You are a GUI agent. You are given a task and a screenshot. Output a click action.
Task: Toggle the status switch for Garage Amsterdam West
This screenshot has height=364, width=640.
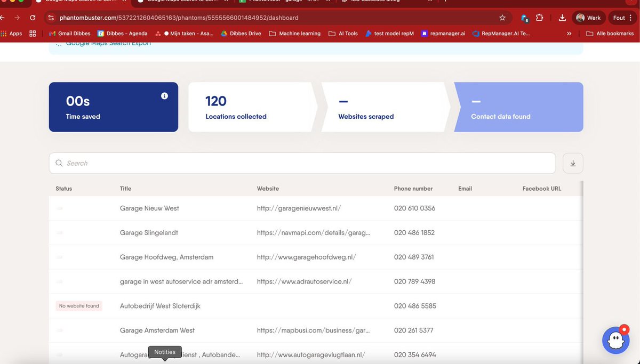click(59, 330)
